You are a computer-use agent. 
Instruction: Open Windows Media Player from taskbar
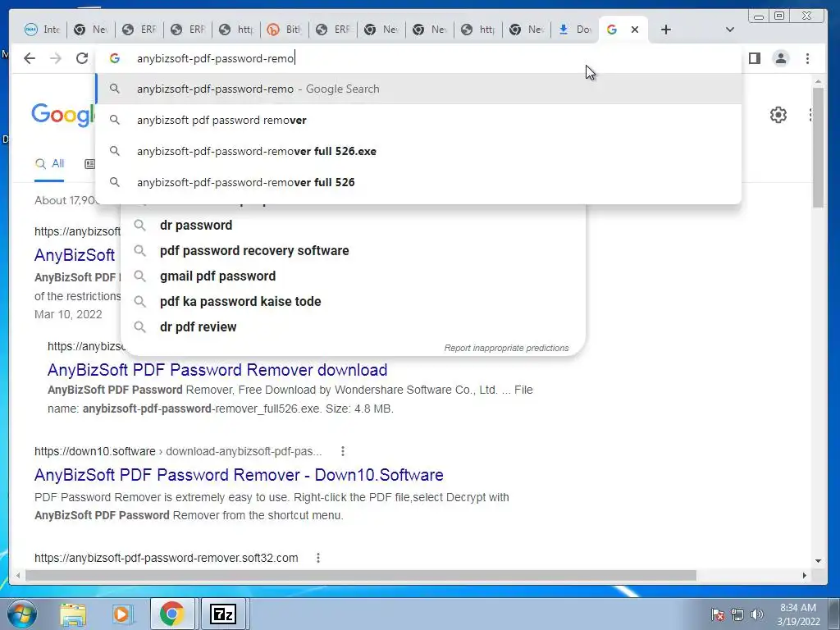[122, 614]
